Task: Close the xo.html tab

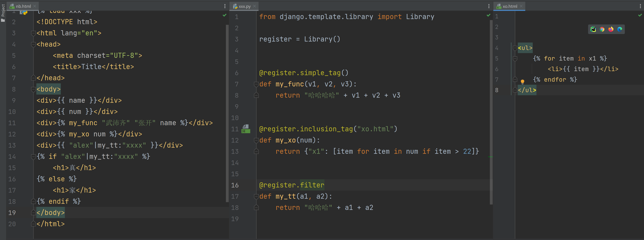Action: pos(521,6)
